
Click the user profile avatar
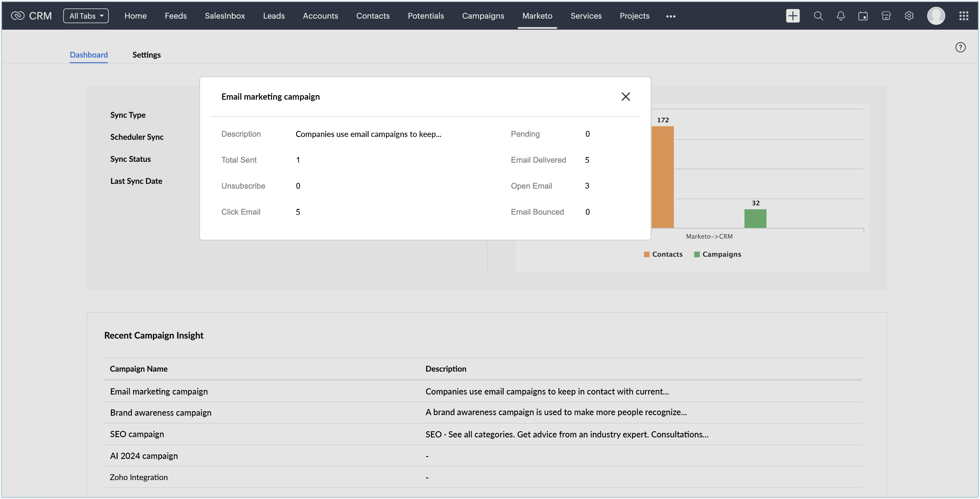tap(936, 16)
